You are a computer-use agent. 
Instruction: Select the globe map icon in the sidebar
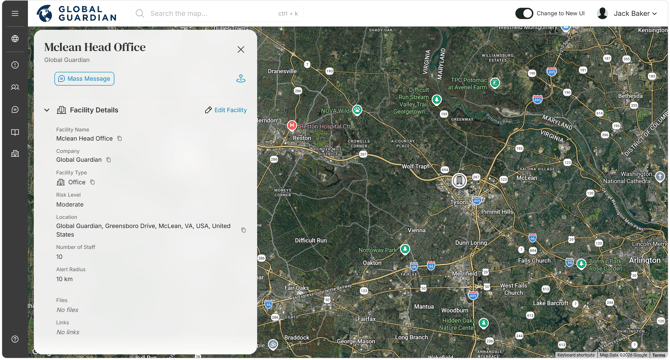pyautogui.click(x=15, y=39)
